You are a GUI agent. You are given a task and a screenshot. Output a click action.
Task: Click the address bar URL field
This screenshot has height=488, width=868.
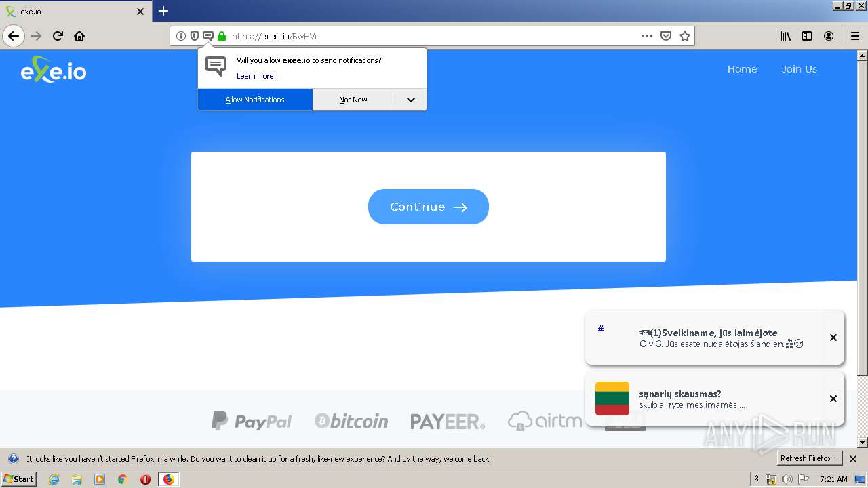tap(433, 36)
